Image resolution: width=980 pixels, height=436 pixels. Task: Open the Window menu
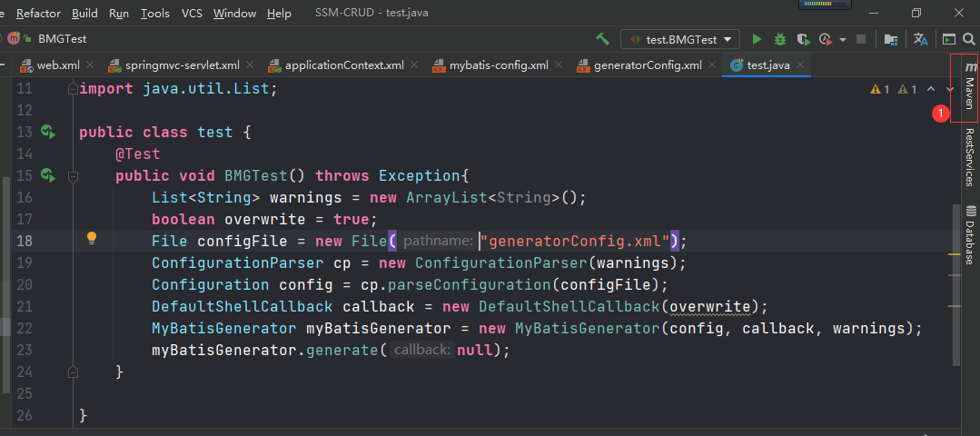pos(234,13)
